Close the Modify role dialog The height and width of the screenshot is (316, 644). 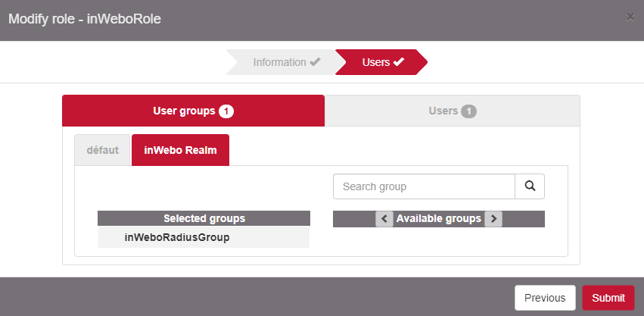tap(630, 16)
